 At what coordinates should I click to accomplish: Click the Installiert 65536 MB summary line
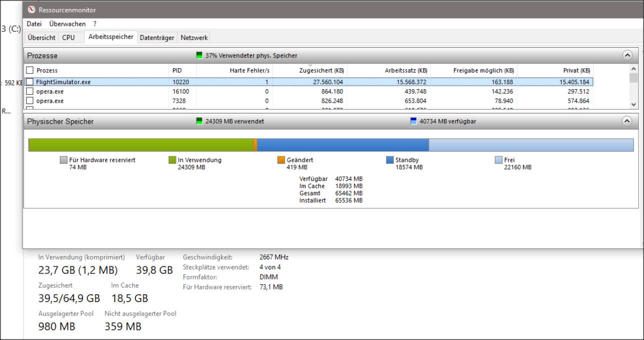(x=331, y=200)
